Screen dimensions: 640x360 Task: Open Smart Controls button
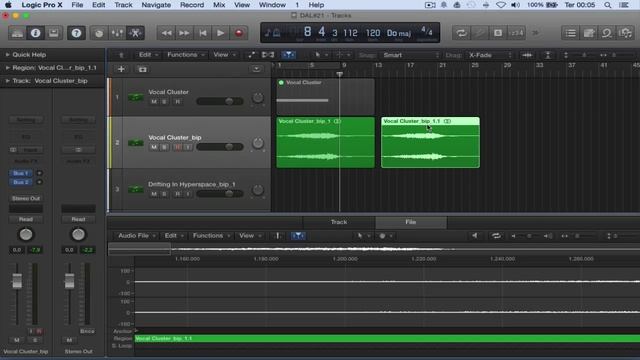pyautogui.click(x=99, y=33)
